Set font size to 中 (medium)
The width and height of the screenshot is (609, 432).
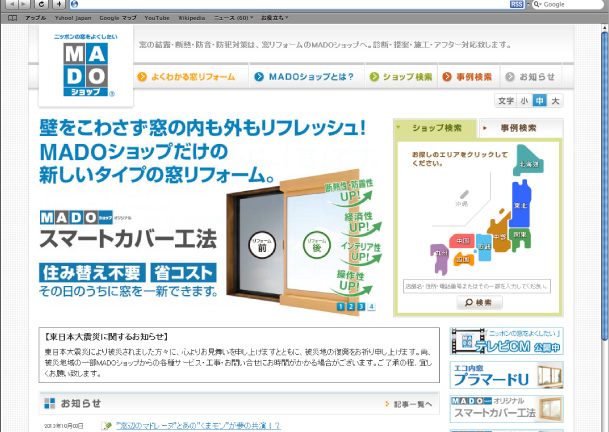pyautogui.click(x=539, y=101)
